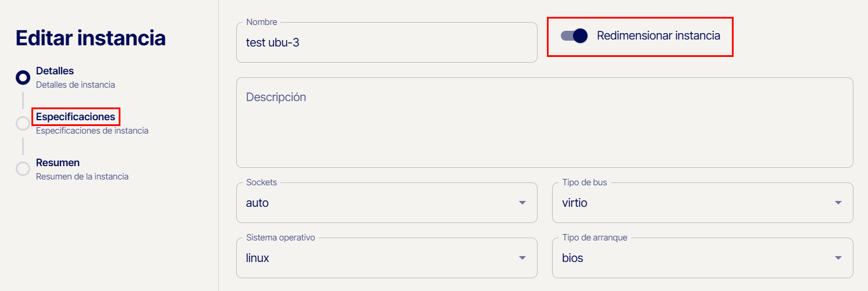Click the Resumen step circle indicator

[x=23, y=169]
